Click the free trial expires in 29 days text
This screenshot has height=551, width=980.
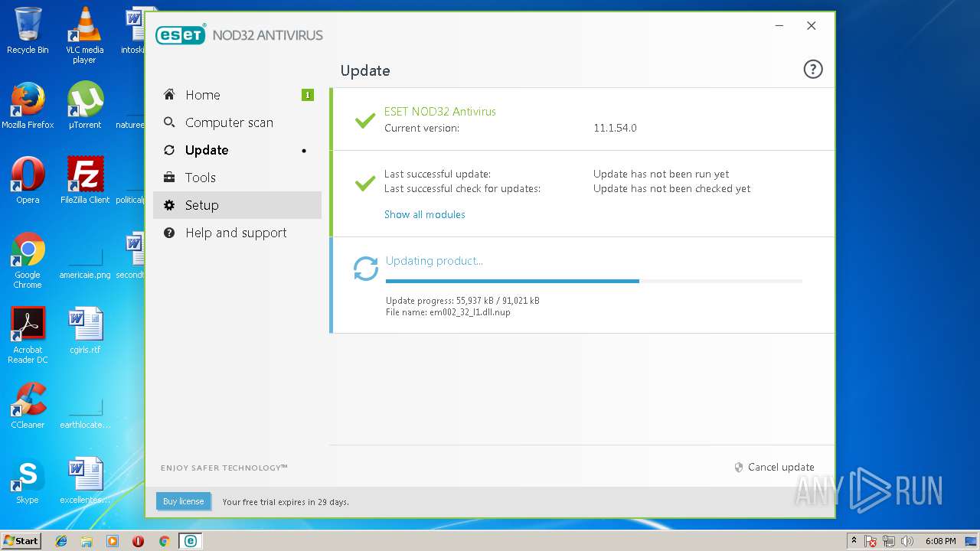pyautogui.click(x=286, y=502)
